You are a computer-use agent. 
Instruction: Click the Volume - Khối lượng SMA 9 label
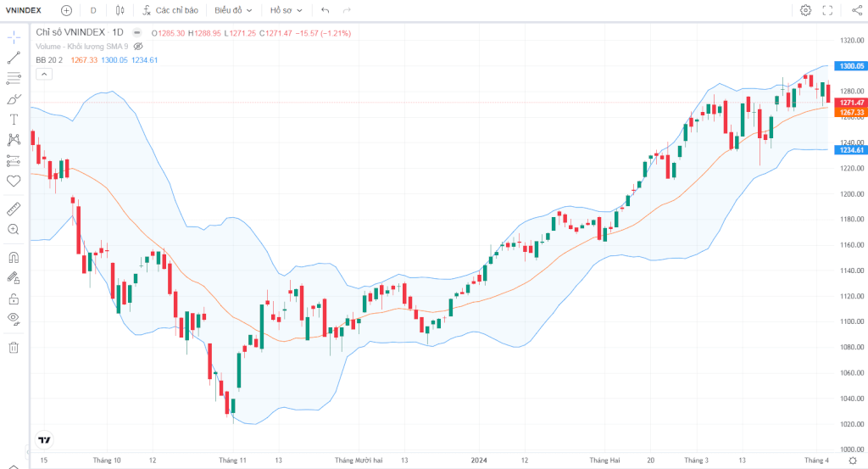point(82,47)
